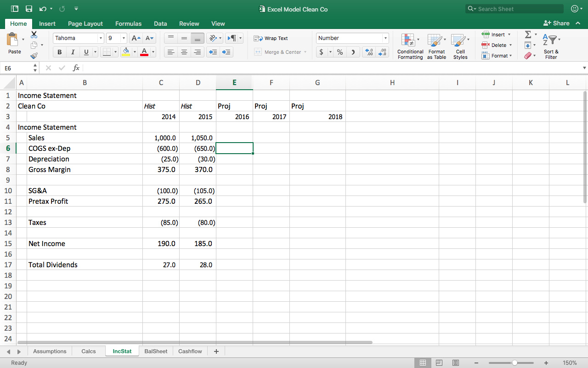
Task: Select the Format Painter brush icon
Action: tap(34, 56)
